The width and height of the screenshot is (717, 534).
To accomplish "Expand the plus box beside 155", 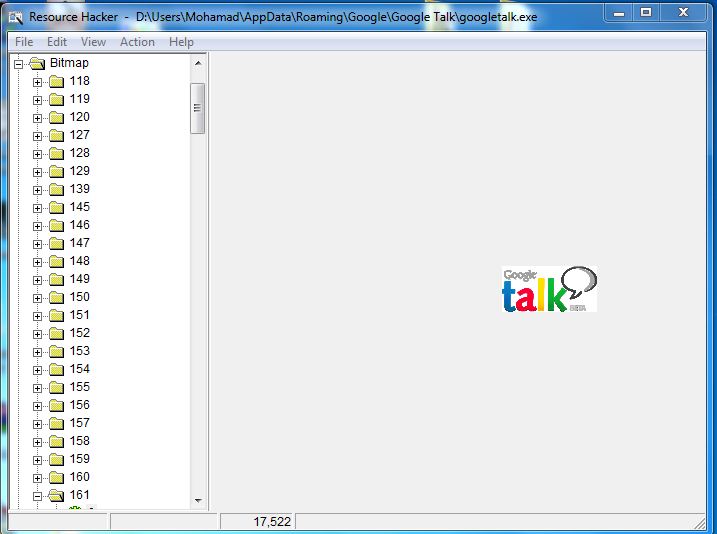I will coord(37,388).
